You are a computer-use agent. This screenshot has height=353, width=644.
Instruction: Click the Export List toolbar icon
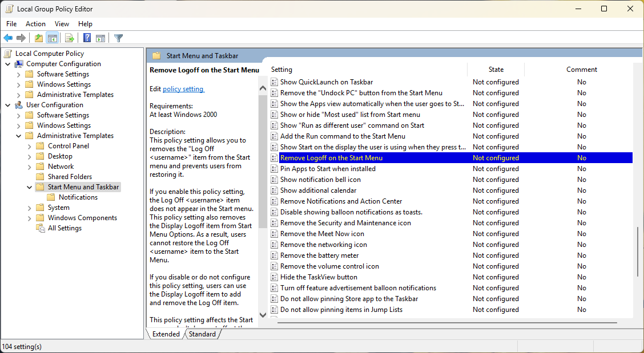point(69,38)
